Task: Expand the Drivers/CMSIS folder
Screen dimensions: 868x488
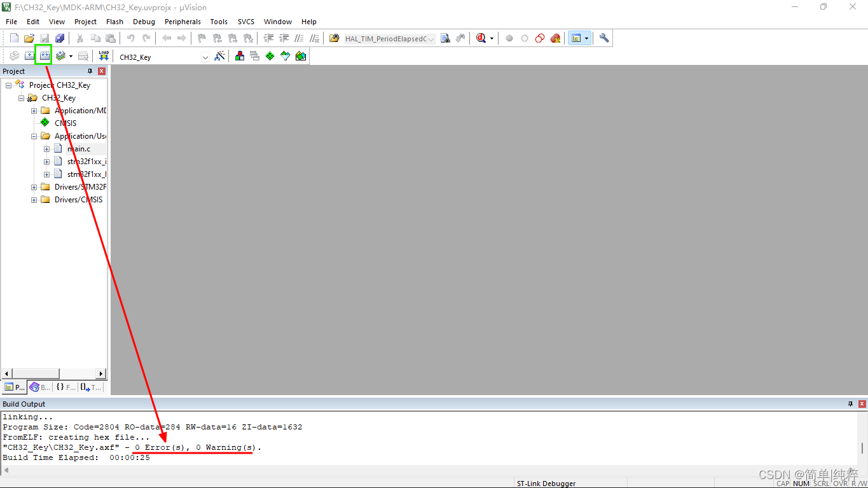Action: coord(34,200)
